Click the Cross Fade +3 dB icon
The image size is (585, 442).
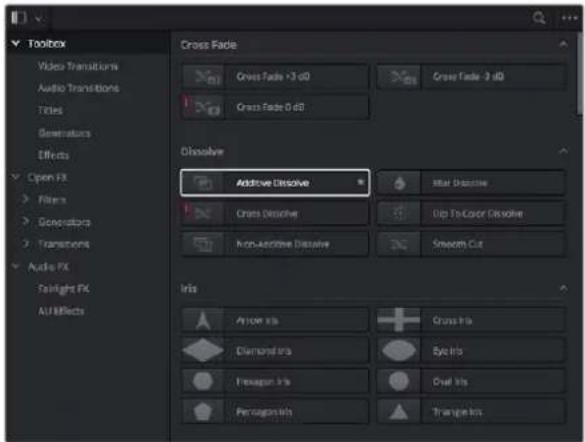tap(203, 77)
